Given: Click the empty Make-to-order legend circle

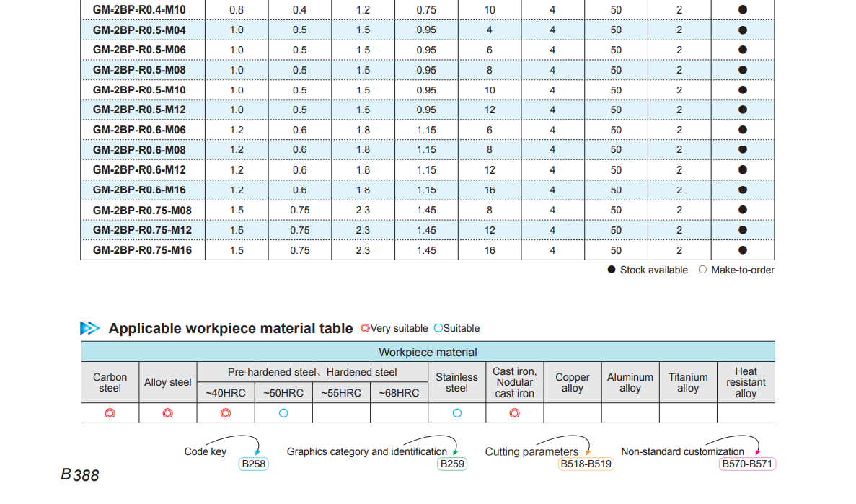Looking at the screenshot, I should [702, 270].
